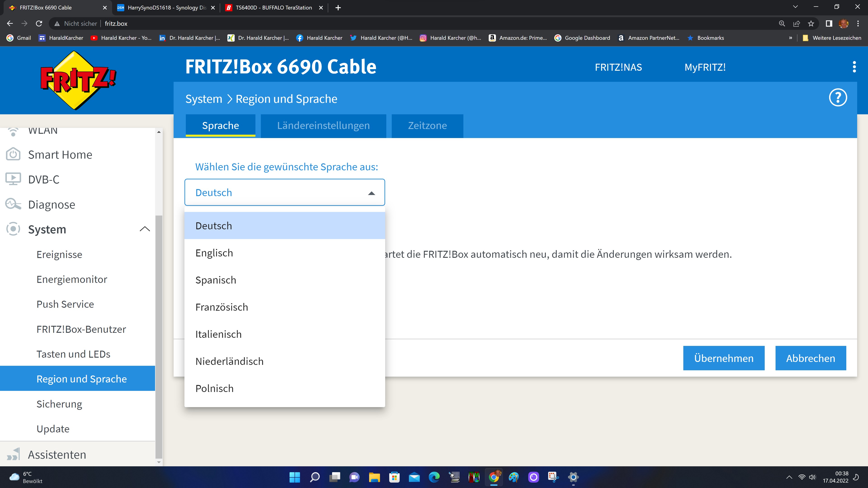Image resolution: width=868 pixels, height=488 pixels.
Task: Click the Abbrechen button
Action: click(810, 358)
